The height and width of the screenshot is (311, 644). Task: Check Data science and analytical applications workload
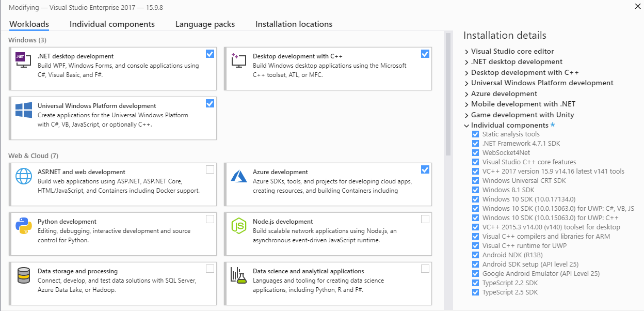tap(425, 269)
